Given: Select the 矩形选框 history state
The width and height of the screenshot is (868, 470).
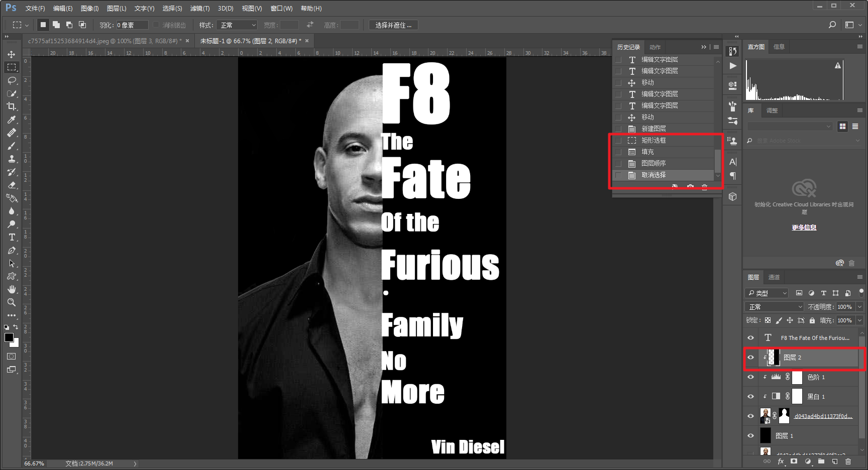Looking at the screenshot, I should pyautogui.click(x=664, y=141).
